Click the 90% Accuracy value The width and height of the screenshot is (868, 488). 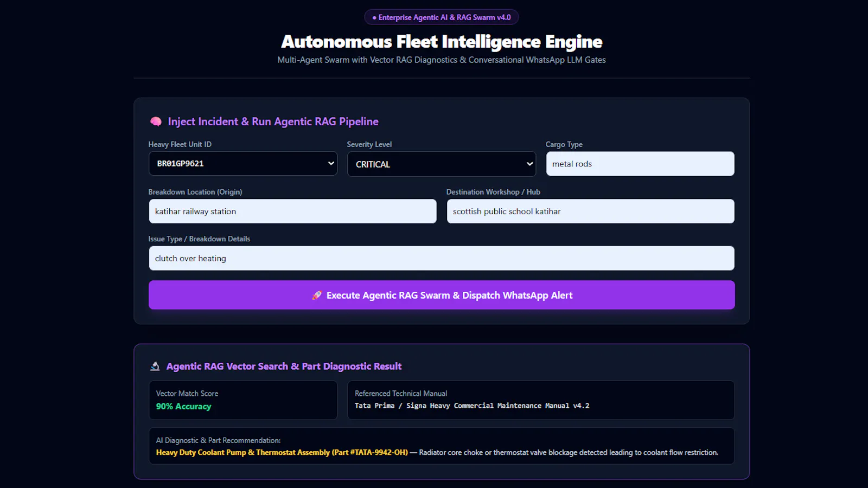(184, 407)
